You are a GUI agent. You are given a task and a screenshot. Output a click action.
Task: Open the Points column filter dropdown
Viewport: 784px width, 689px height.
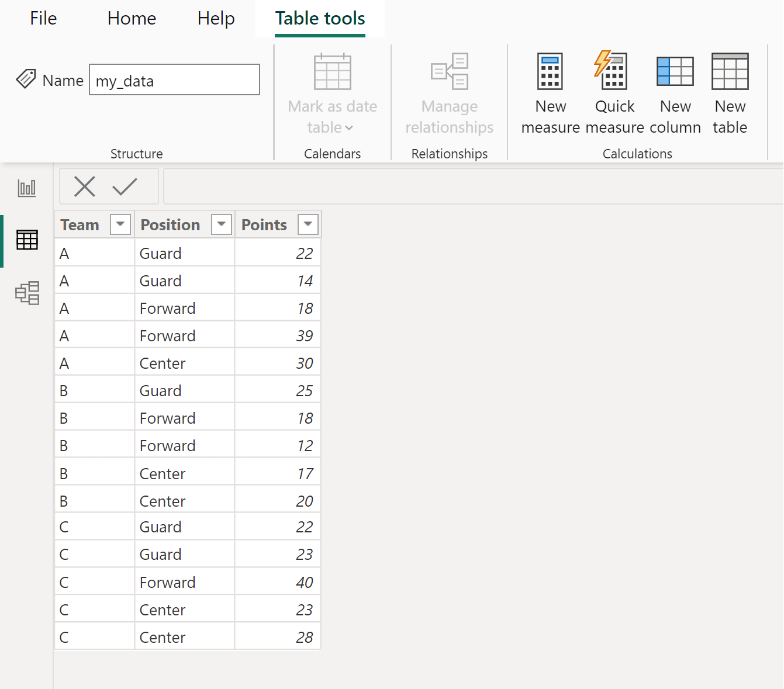[308, 224]
